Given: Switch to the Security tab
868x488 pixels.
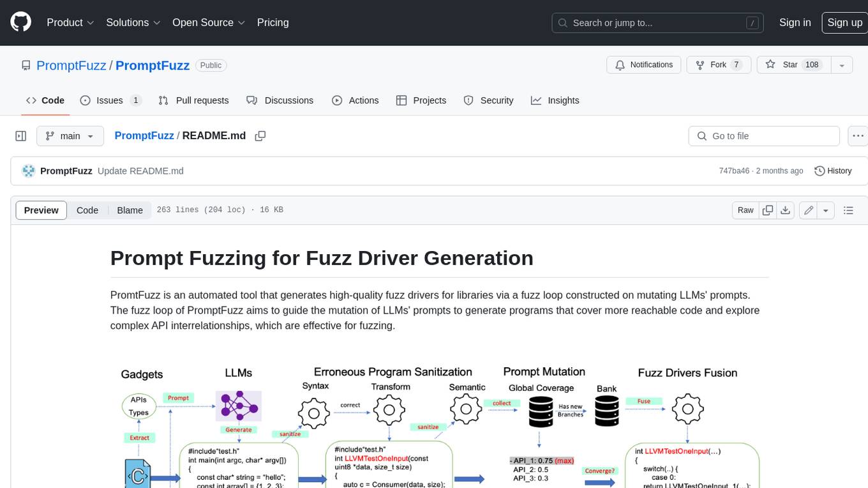Looking at the screenshot, I should click(x=488, y=100).
